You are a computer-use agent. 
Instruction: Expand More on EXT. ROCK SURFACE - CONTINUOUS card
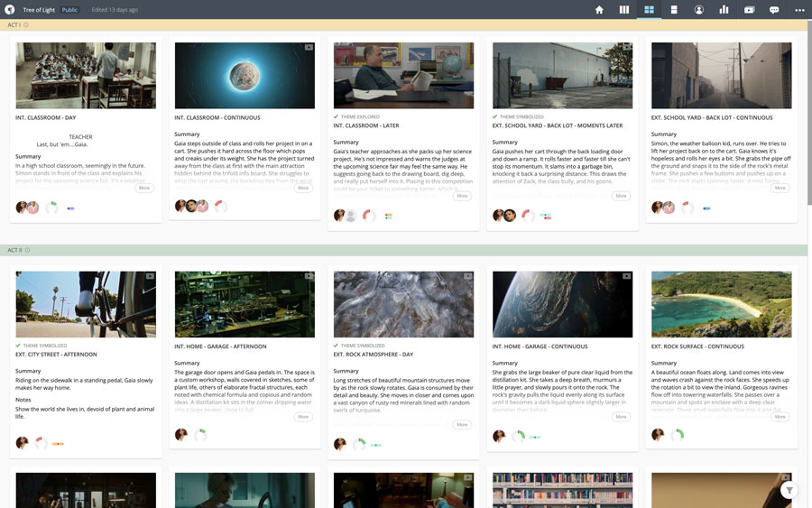pyautogui.click(x=780, y=417)
